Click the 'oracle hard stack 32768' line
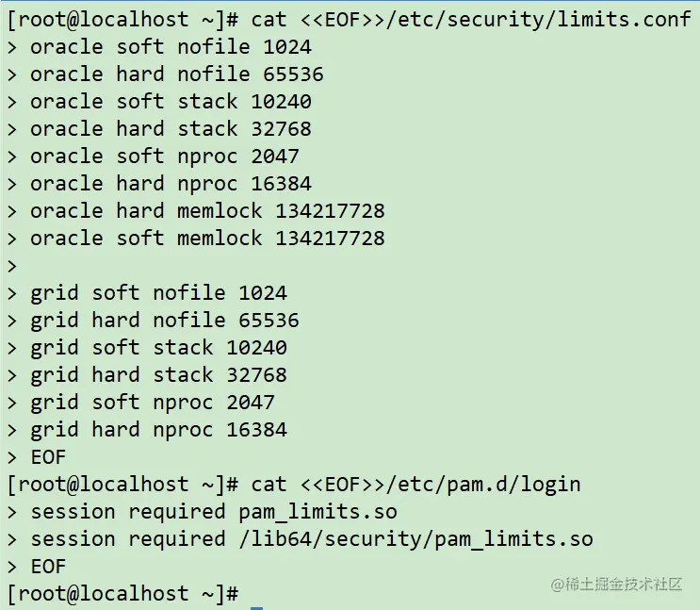 point(171,129)
